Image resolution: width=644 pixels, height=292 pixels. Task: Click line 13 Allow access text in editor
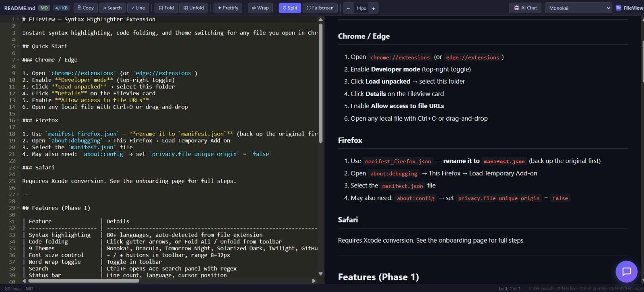click(102, 100)
